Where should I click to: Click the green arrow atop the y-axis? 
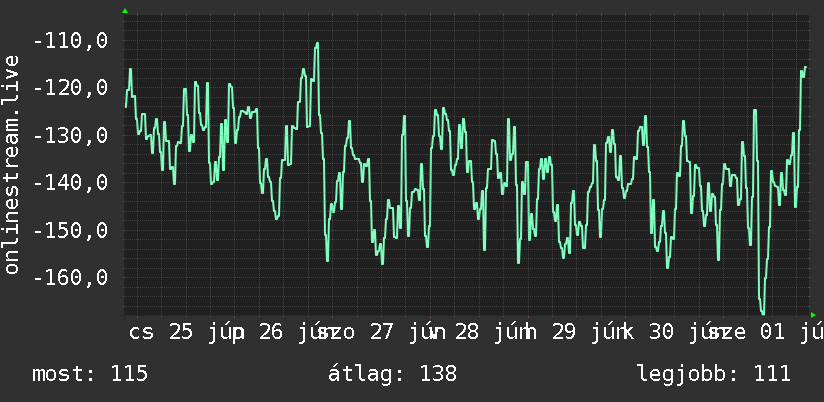pos(125,11)
